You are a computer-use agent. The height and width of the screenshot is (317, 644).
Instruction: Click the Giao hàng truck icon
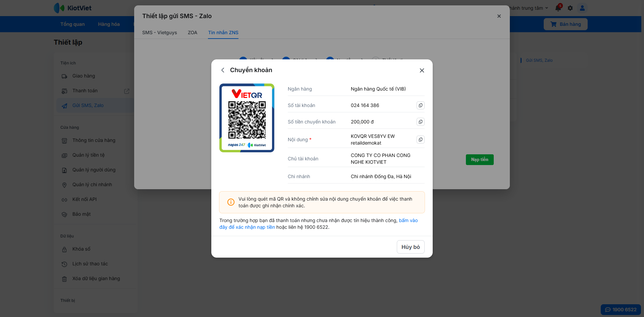coord(64,76)
